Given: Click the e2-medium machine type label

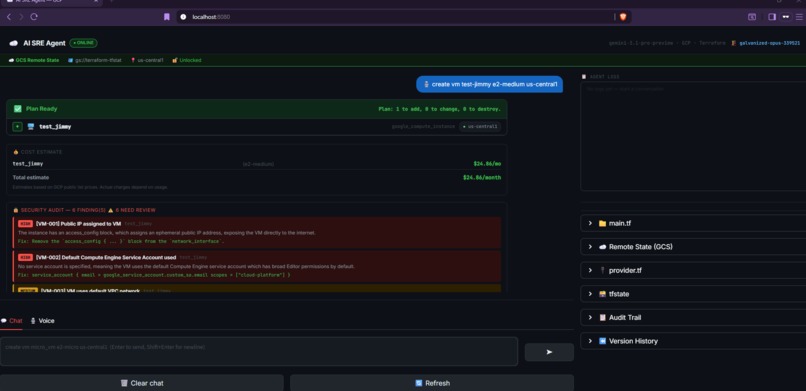Looking at the screenshot, I should tap(259, 164).
